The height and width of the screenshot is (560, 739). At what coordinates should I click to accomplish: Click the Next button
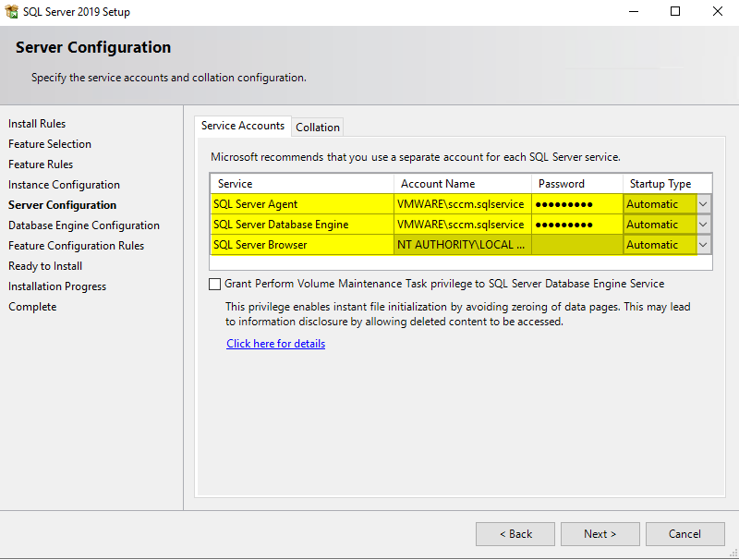coord(600,534)
